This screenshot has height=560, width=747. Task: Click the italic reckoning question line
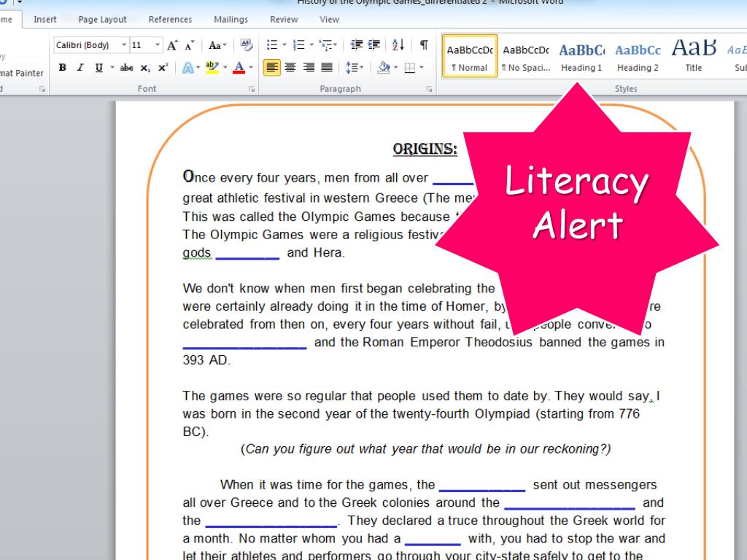point(425,449)
